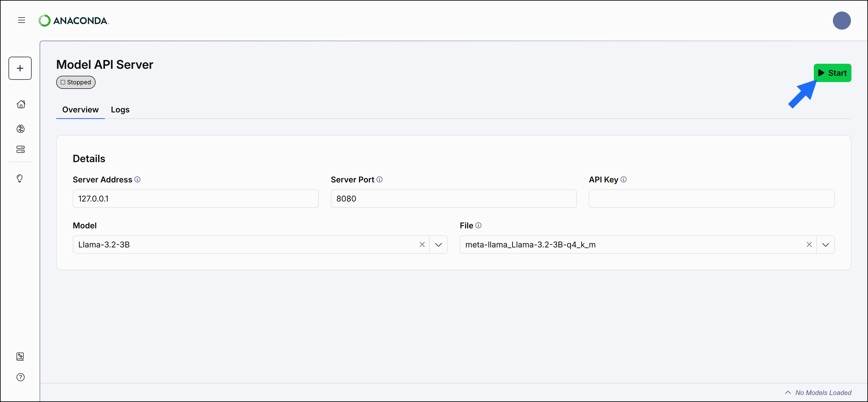
Task: Open the user profile avatar
Action: (842, 21)
